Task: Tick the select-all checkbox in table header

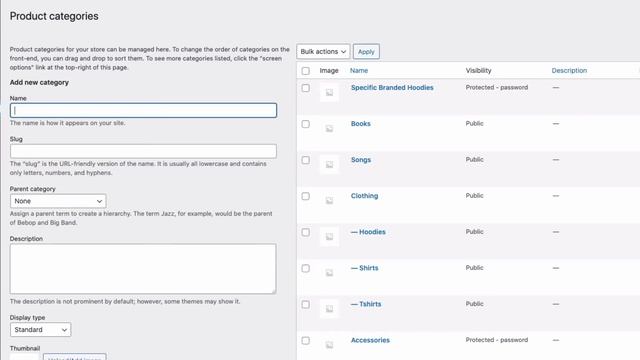Action: tap(305, 71)
